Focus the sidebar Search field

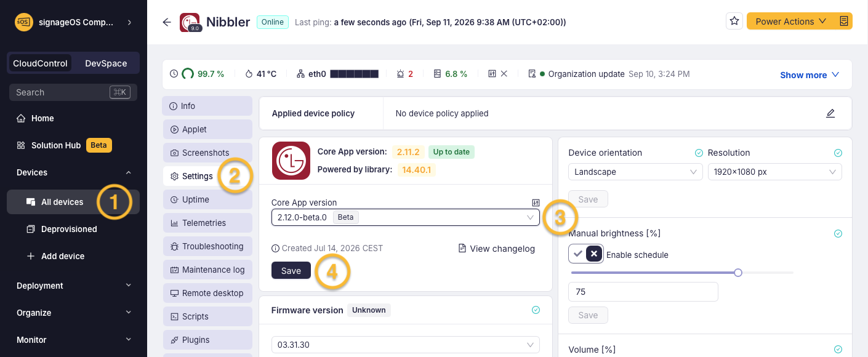[x=73, y=92]
